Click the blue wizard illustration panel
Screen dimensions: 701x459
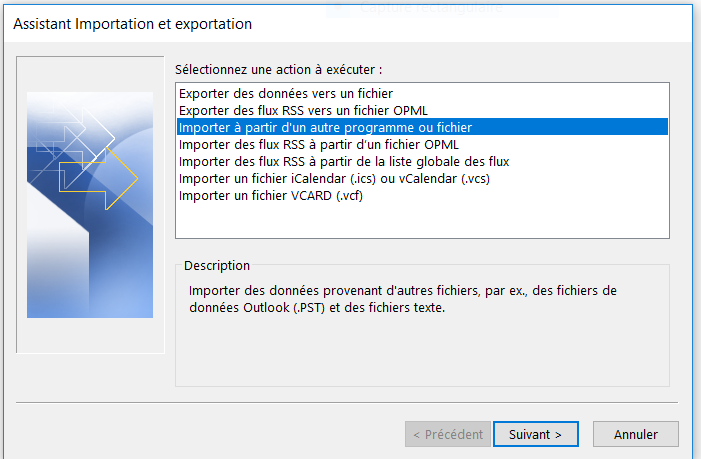click(x=90, y=205)
